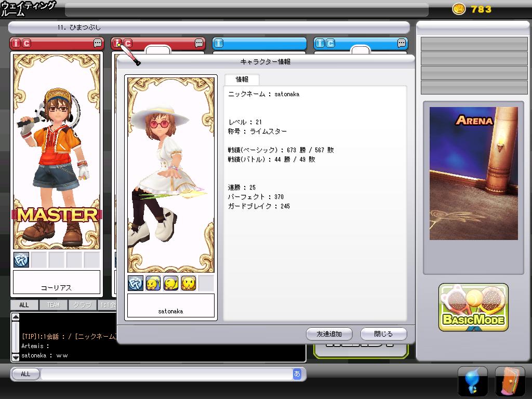The height and width of the screenshot is (399, 532).
Task: Click the 'C' icon on コーリアス's slot header
Action: coord(26,44)
